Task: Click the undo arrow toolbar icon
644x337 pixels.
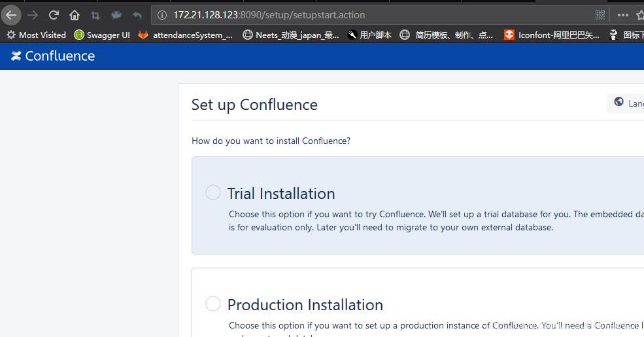Action: (137, 16)
